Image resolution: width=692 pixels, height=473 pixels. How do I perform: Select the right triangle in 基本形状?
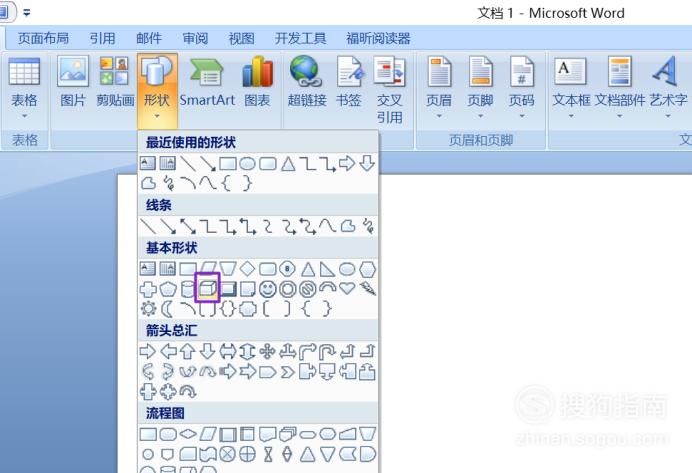point(327,269)
